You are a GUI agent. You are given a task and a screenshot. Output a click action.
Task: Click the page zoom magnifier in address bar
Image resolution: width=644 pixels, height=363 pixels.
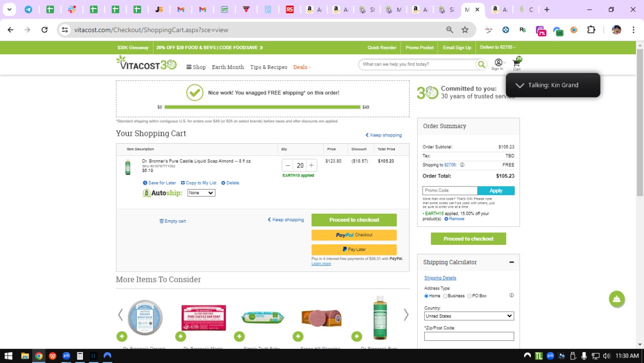[450, 30]
